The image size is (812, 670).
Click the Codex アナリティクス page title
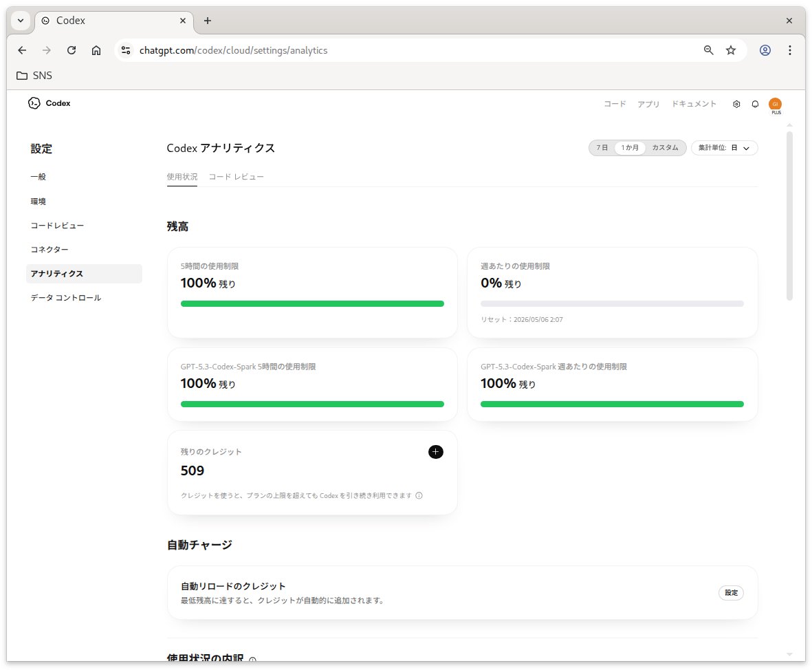pos(221,148)
